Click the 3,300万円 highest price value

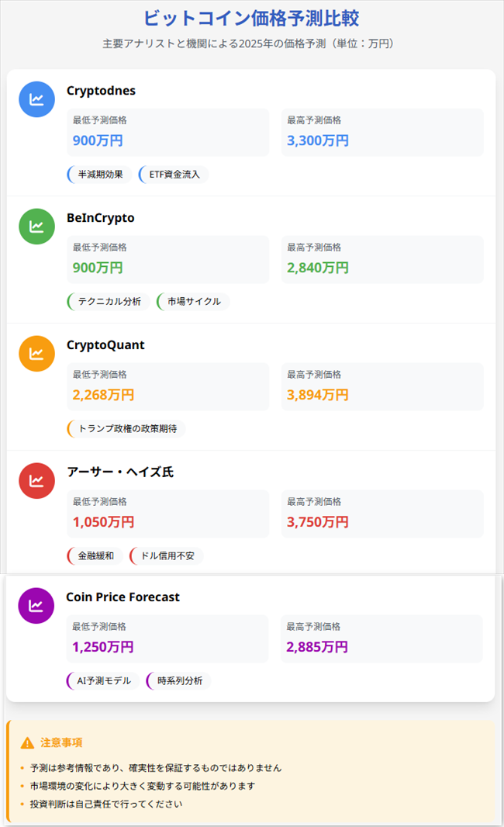pyautogui.click(x=318, y=141)
